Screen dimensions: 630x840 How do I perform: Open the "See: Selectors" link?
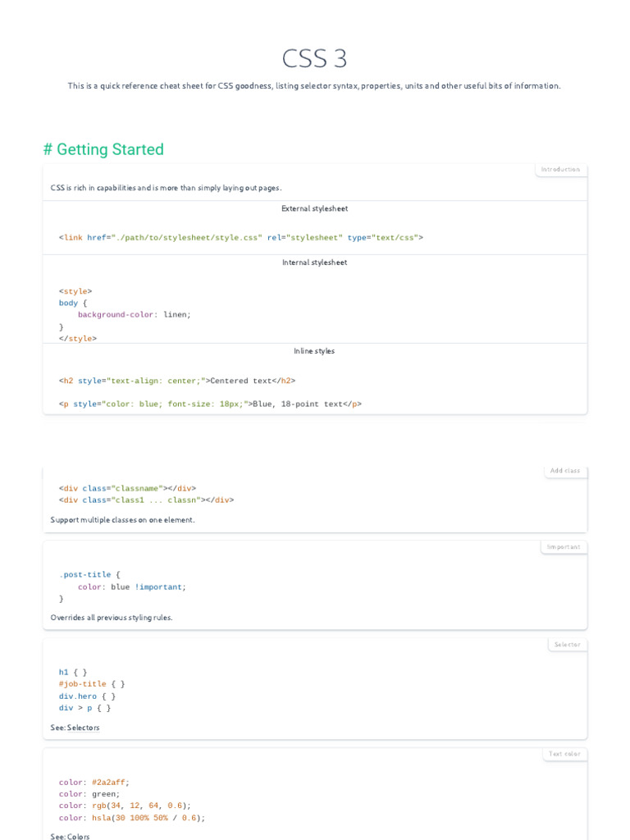coord(75,728)
